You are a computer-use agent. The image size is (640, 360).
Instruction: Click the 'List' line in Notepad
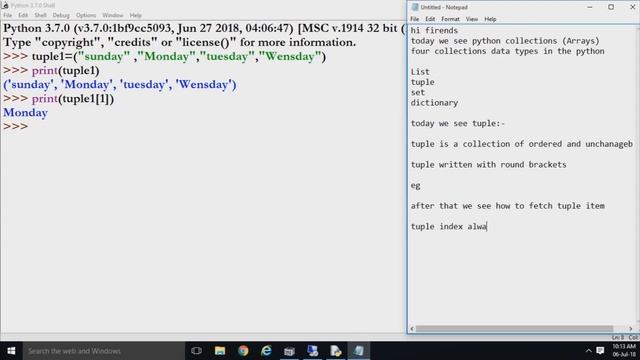[x=420, y=72]
